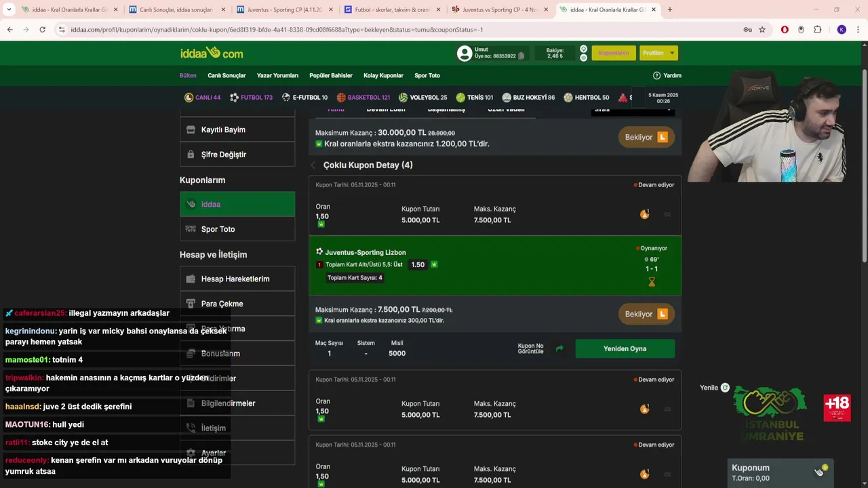Image resolution: width=868 pixels, height=488 pixels.
Task: Switch to Juventus - Sporting CP browser tab
Action: tap(284, 9)
